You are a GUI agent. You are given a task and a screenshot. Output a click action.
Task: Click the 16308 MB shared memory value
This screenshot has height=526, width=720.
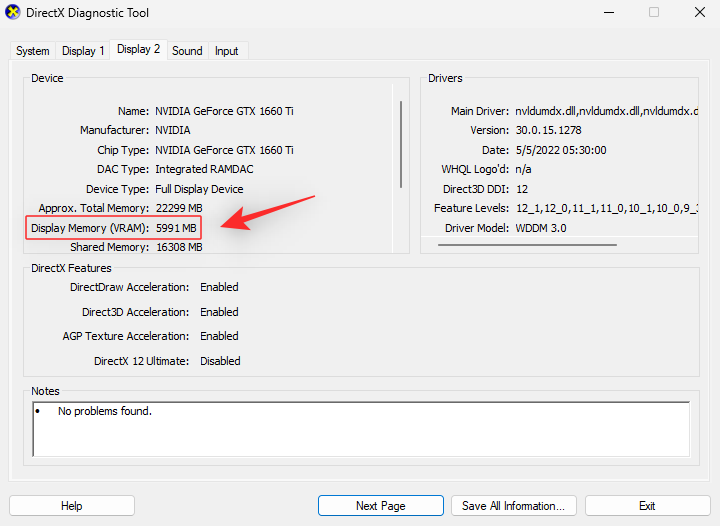point(179,247)
